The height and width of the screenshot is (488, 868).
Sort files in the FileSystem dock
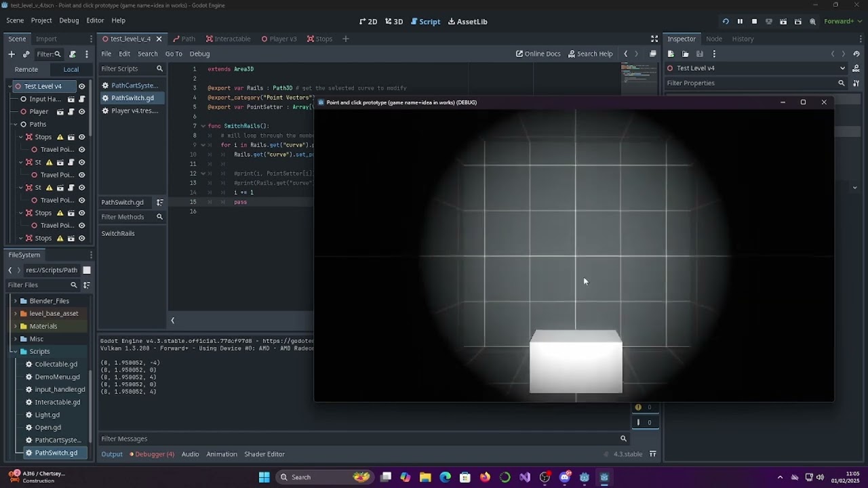(x=86, y=285)
